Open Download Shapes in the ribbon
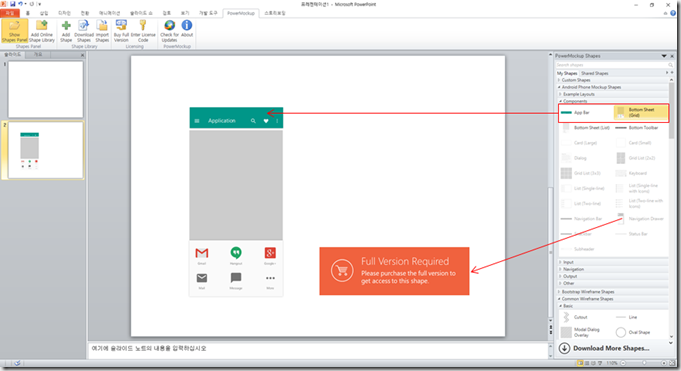Image resolution: width=681 pixels, height=371 pixels. tap(84, 31)
